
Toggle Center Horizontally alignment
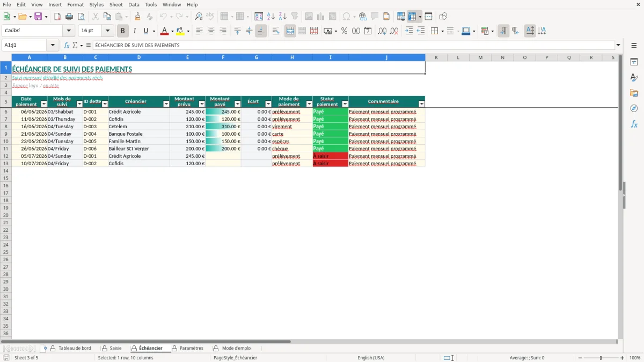tap(211, 31)
